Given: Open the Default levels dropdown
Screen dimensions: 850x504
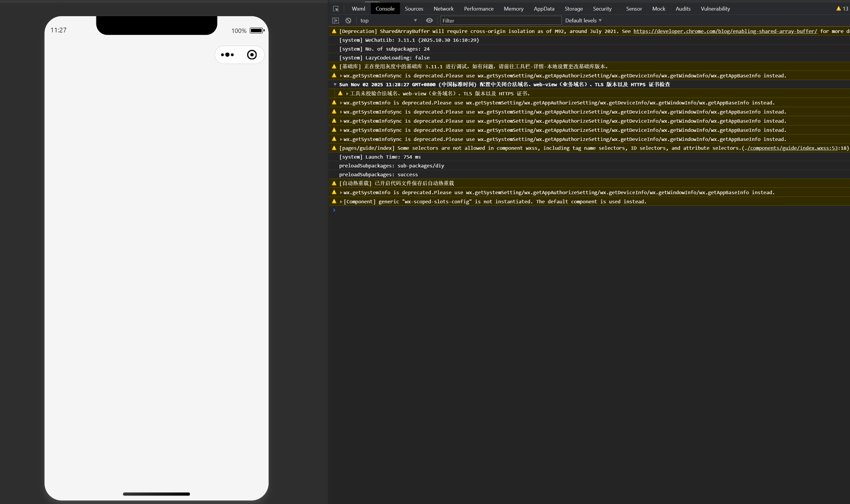Looking at the screenshot, I should (583, 20).
